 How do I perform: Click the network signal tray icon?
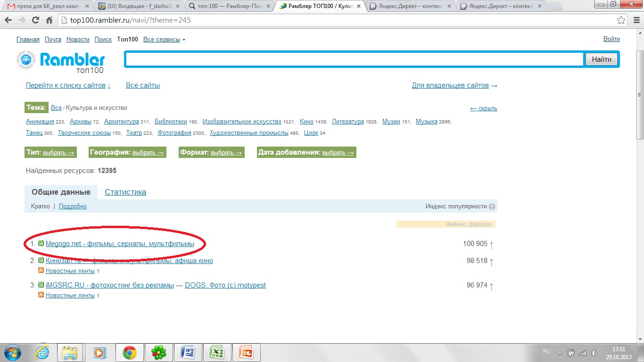click(583, 353)
